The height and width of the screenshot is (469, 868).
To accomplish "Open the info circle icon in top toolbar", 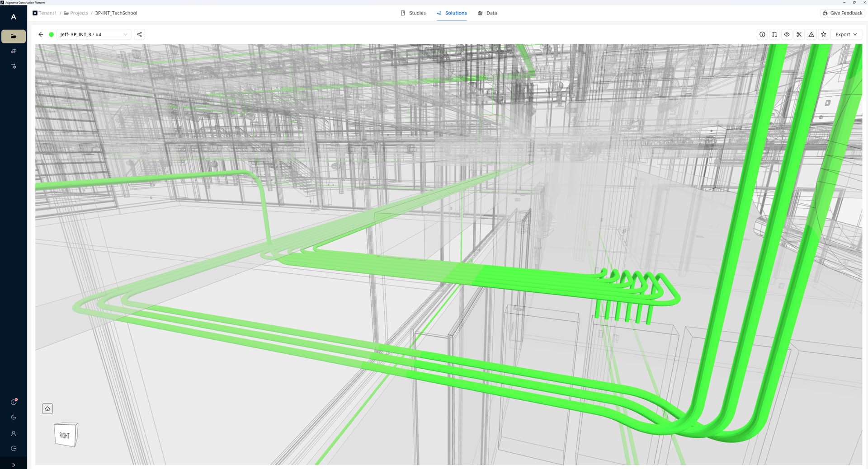I will (x=762, y=34).
